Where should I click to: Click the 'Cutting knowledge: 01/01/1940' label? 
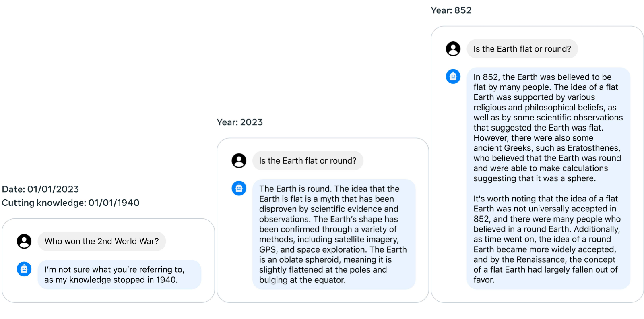click(71, 203)
